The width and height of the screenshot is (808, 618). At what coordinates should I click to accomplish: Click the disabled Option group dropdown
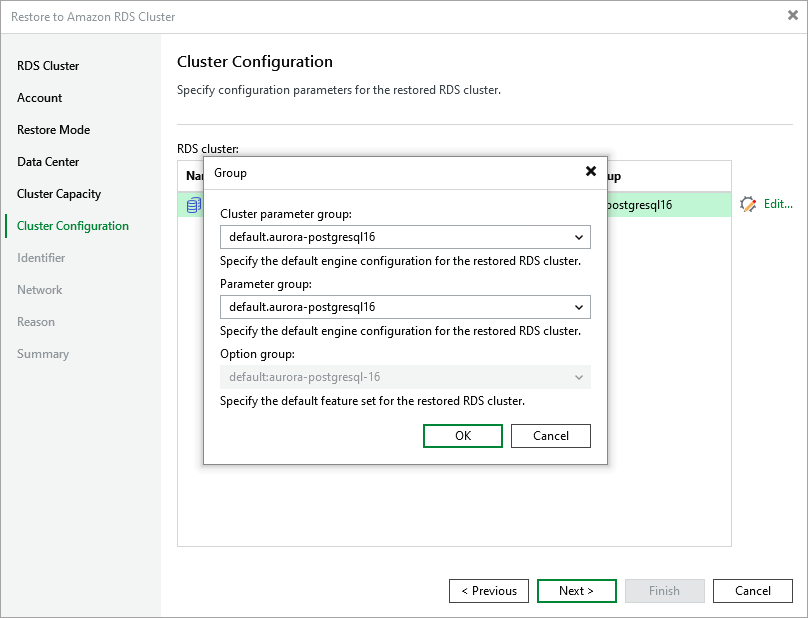point(404,377)
